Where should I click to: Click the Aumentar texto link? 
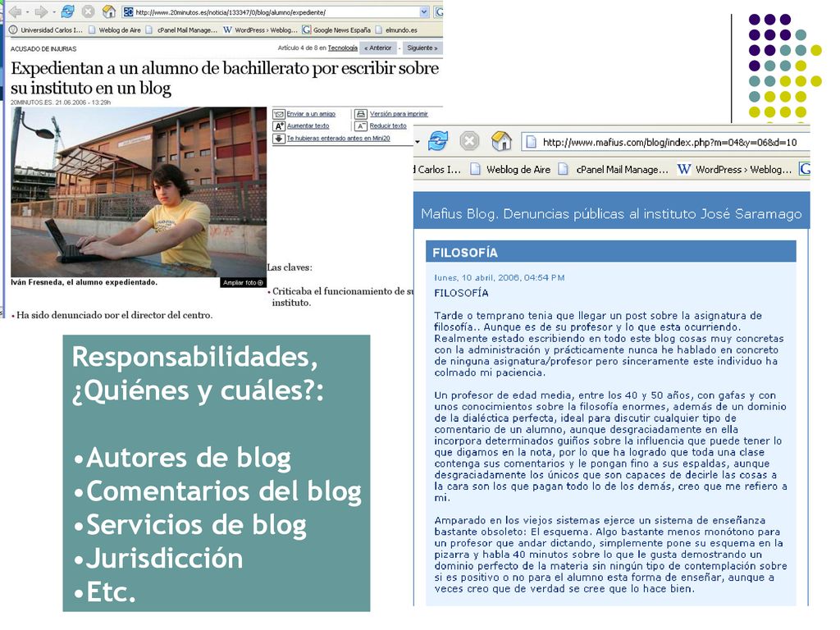pos(308,126)
